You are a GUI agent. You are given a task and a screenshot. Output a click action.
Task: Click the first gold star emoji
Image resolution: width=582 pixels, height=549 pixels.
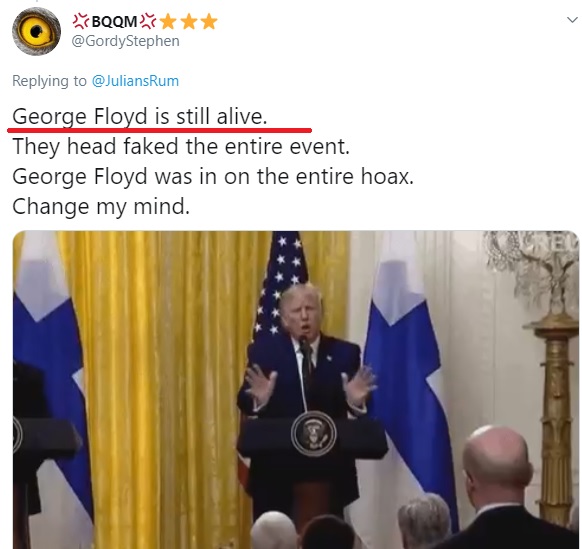(168, 22)
